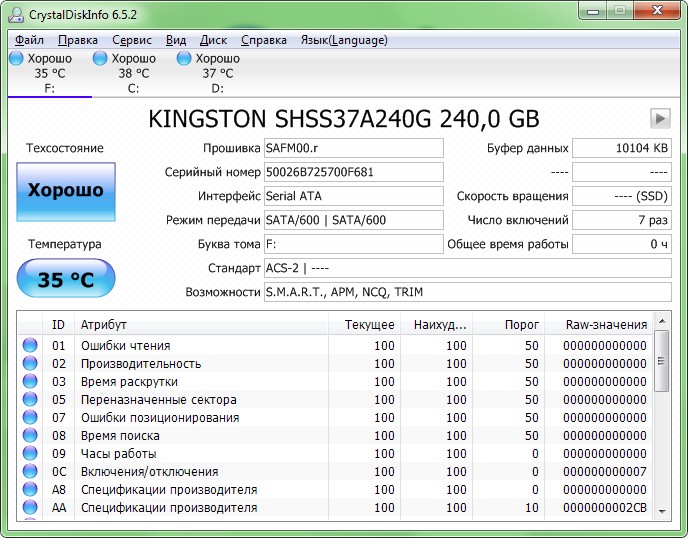The height and width of the screenshot is (538, 688).
Task: Click the transfer mode field SATA/600 | SATA/600
Action: click(354, 220)
